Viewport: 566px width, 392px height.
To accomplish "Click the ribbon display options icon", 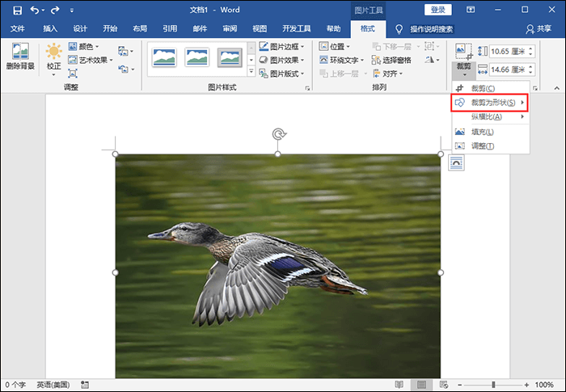I will 471,11.
